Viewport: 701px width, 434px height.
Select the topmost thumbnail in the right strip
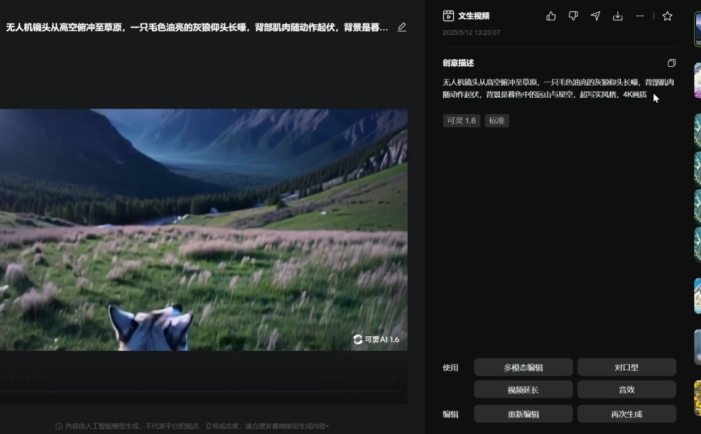click(x=697, y=29)
